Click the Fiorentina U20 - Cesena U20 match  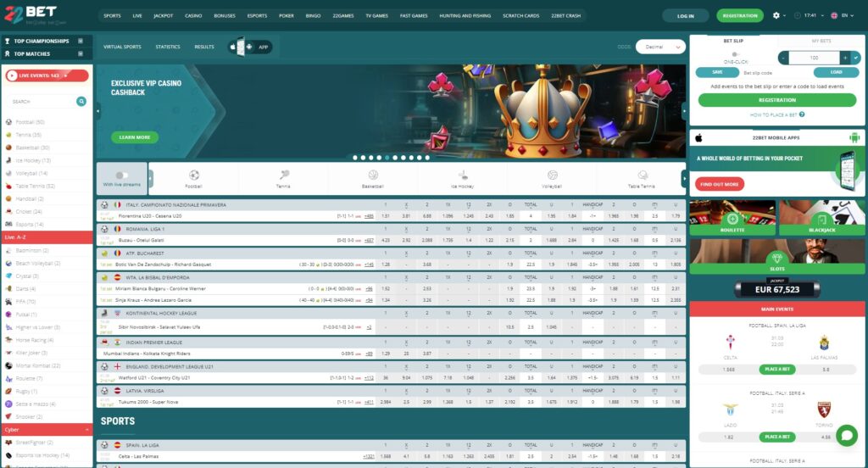[x=149, y=216]
